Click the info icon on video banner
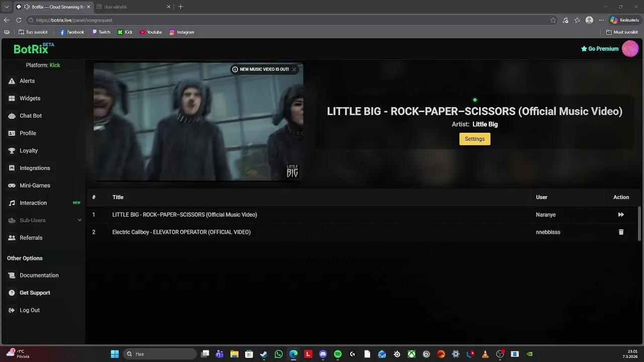Screen dimensions: 644x362 click(235, 69)
